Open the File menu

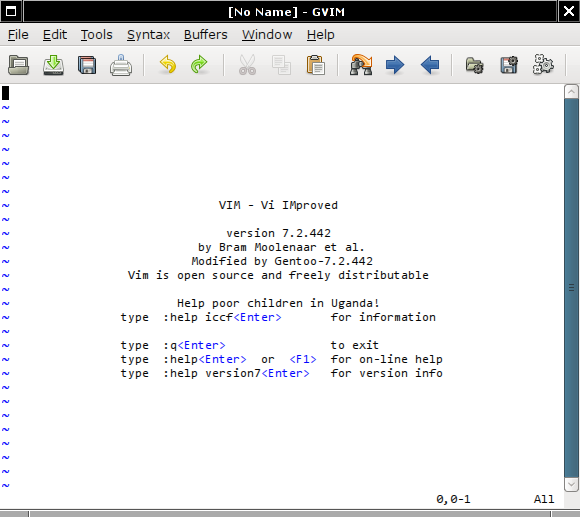[18, 35]
